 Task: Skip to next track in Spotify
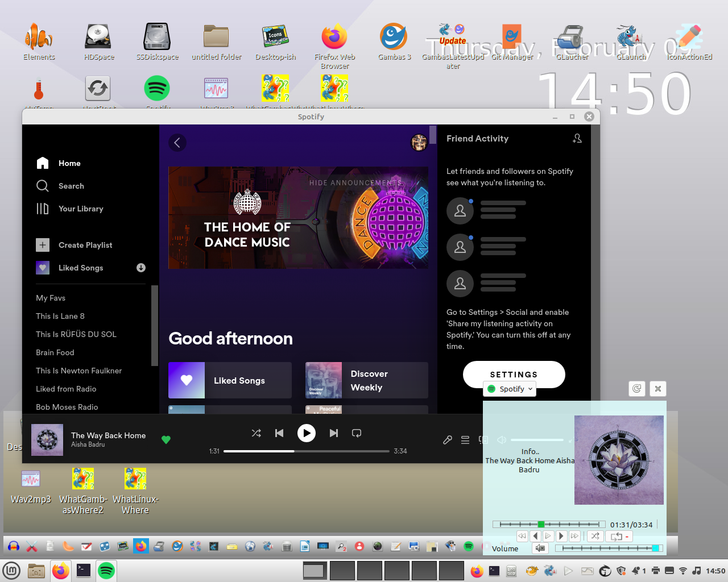click(x=334, y=433)
